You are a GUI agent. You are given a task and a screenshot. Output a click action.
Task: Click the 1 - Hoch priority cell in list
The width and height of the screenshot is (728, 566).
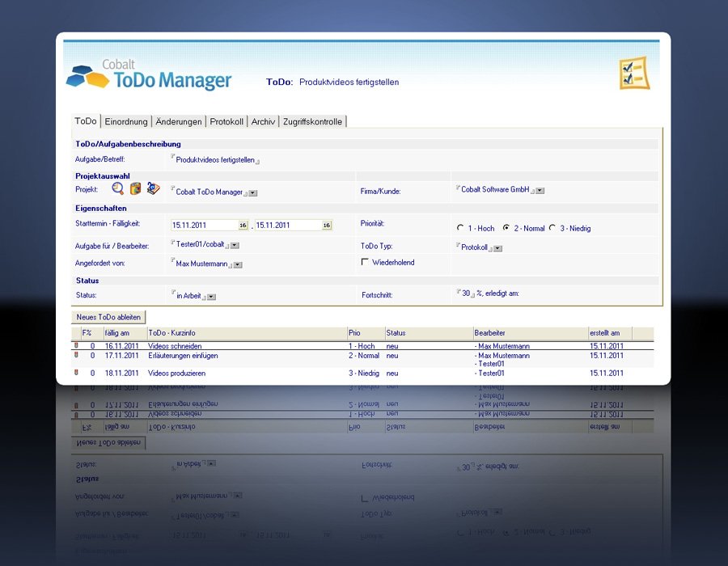coord(362,346)
